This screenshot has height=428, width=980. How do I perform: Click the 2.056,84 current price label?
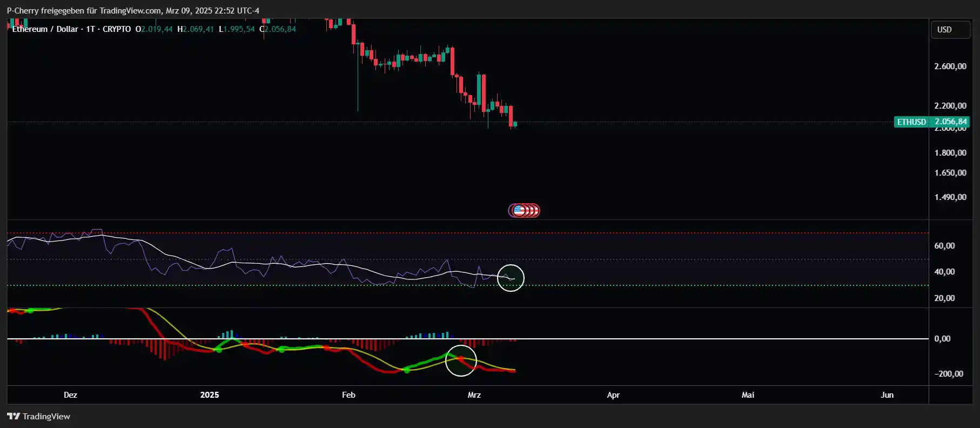[x=950, y=122]
